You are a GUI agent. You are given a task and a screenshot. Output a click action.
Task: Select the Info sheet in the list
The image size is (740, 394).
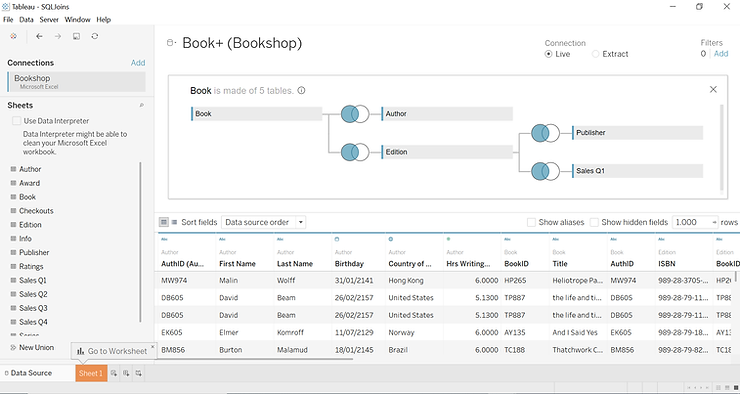pyautogui.click(x=25, y=239)
